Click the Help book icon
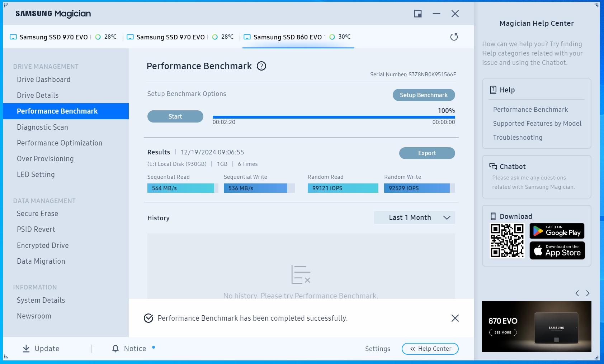 (x=493, y=90)
